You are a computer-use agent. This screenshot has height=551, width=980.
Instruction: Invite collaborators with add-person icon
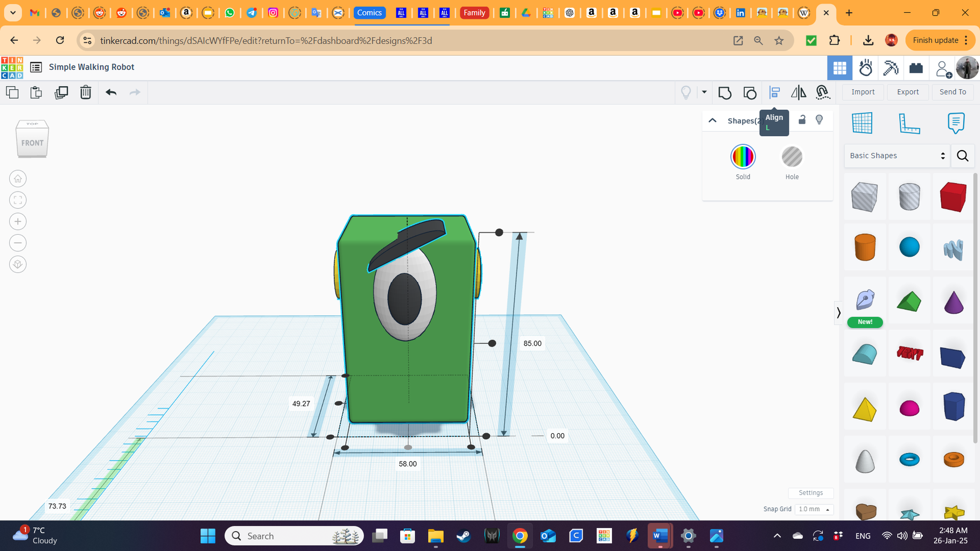pyautogui.click(x=943, y=68)
